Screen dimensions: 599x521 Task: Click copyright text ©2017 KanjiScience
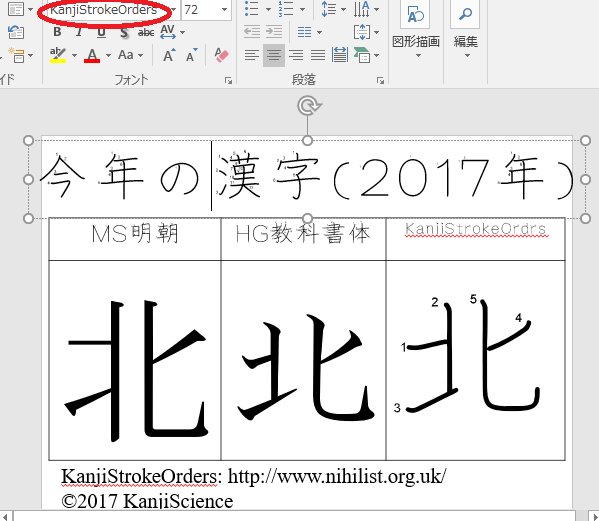(x=147, y=502)
